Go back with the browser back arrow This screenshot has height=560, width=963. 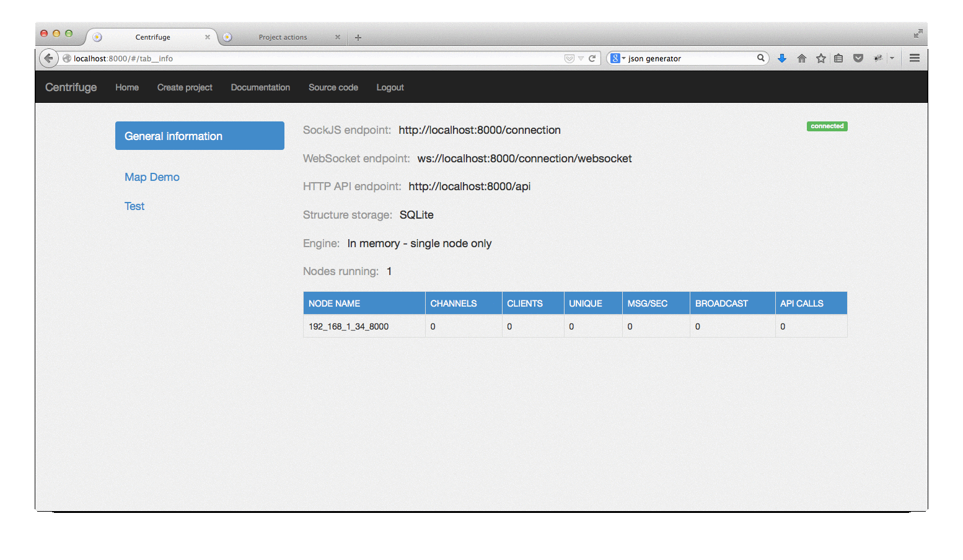click(48, 58)
